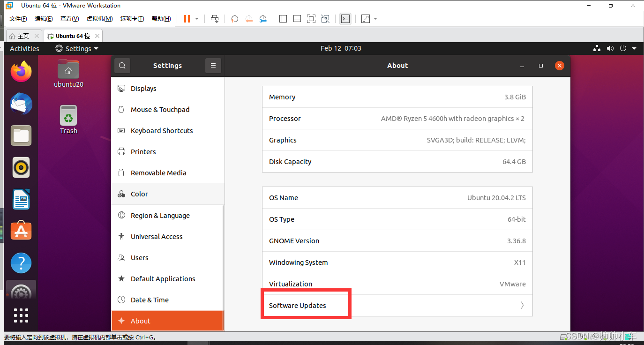This screenshot has height=345, width=644.
Task: Click the Processor value AMD Ryzen 5 4600h
Action: 453,119
